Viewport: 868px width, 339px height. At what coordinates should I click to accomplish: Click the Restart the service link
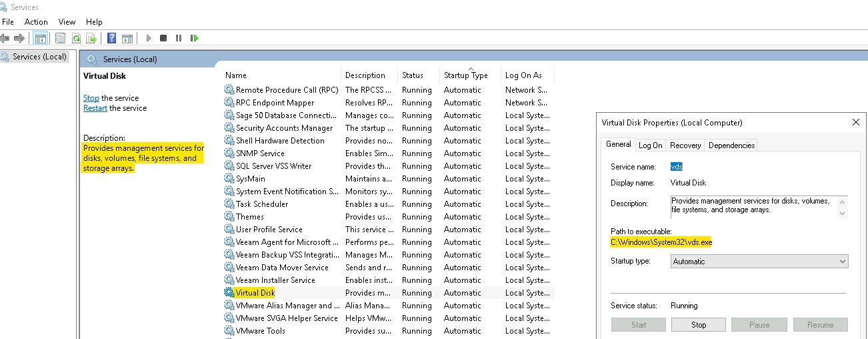click(95, 108)
